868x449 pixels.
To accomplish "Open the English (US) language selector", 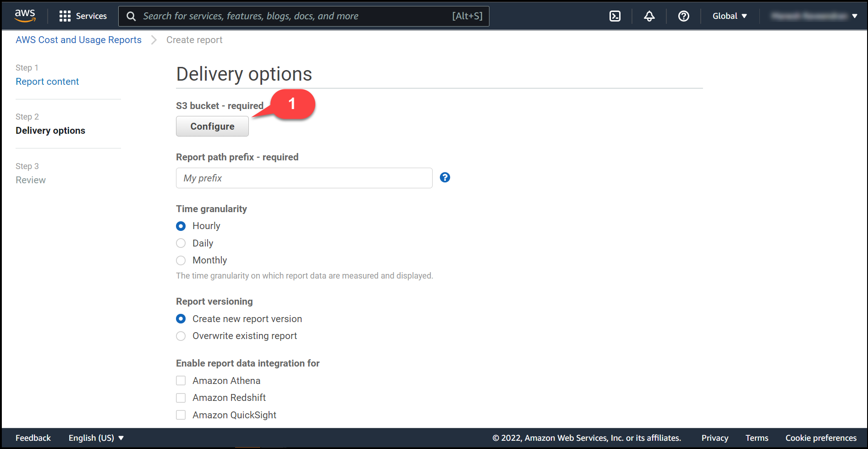I will point(96,438).
